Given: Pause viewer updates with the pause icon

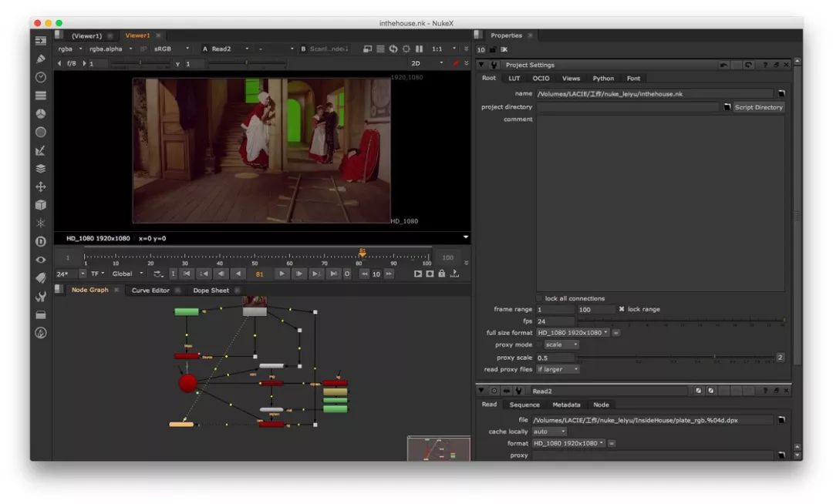Looking at the screenshot, I should tap(419, 49).
